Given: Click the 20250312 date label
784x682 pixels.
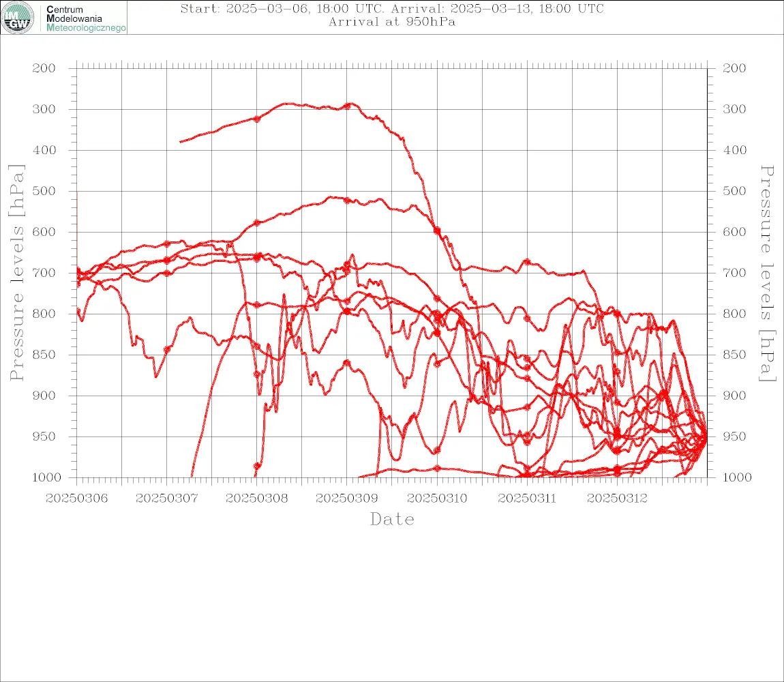Looking at the screenshot, I should [x=617, y=499].
